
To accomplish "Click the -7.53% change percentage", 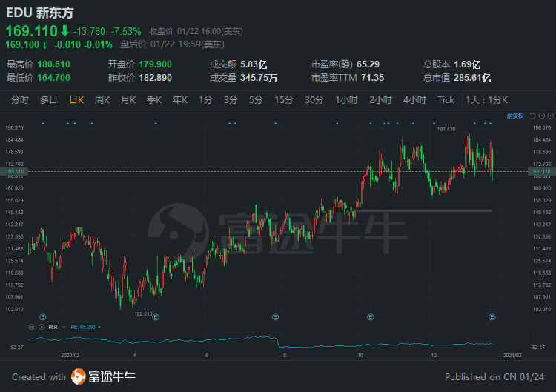I will (x=126, y=32).
